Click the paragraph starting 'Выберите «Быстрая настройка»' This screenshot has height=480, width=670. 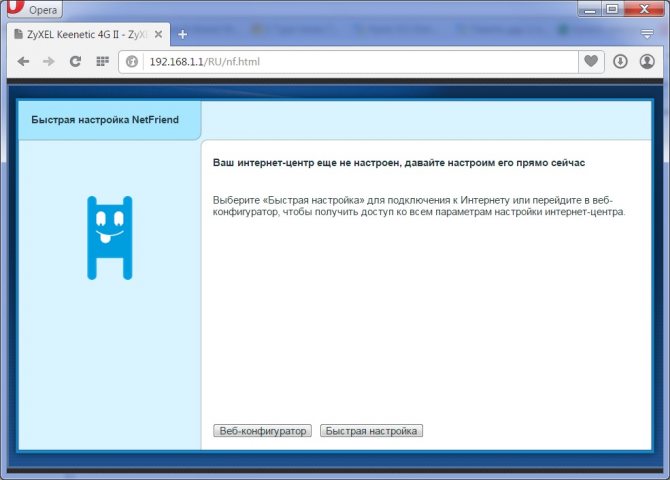419,206
